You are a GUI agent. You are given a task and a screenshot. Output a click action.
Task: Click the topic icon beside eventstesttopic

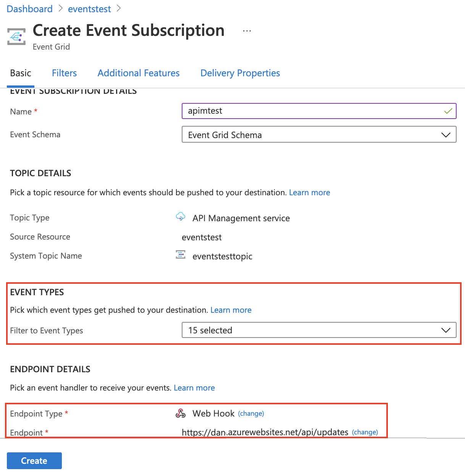point(181,255)
